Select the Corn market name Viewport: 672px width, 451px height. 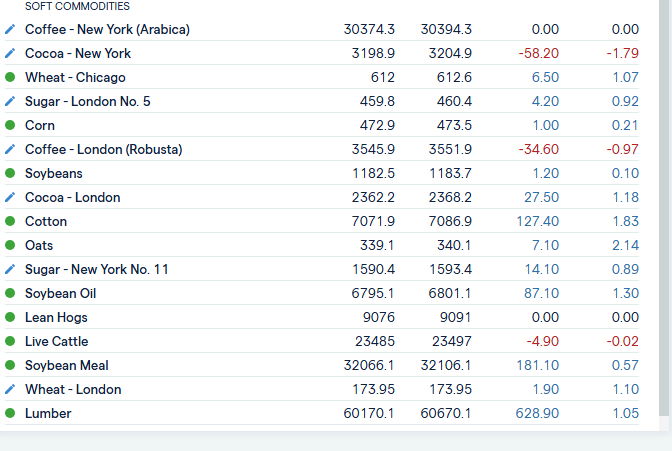(x=40, y=125)
